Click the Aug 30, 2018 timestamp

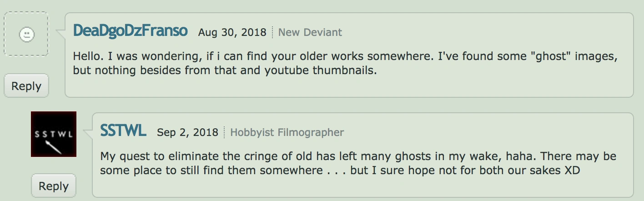coord(232,32)
